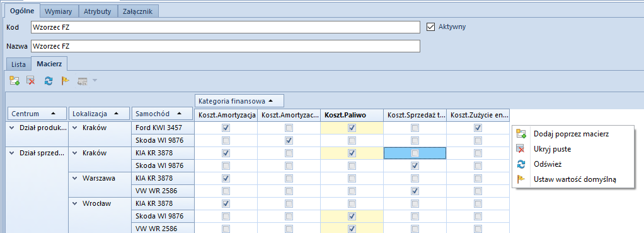644x233 pixels.
Task: Click the bold Koszt.Paliwo column header
Action: pos(352,116)
